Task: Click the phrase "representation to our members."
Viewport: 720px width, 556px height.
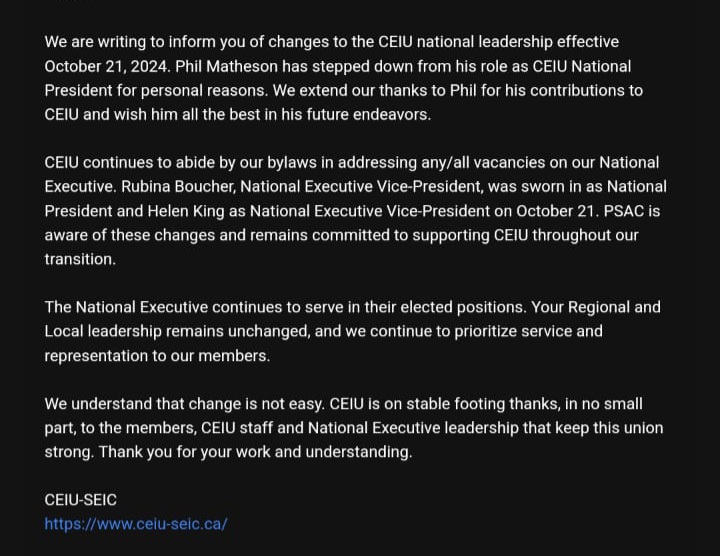Action: pos(157,355)
